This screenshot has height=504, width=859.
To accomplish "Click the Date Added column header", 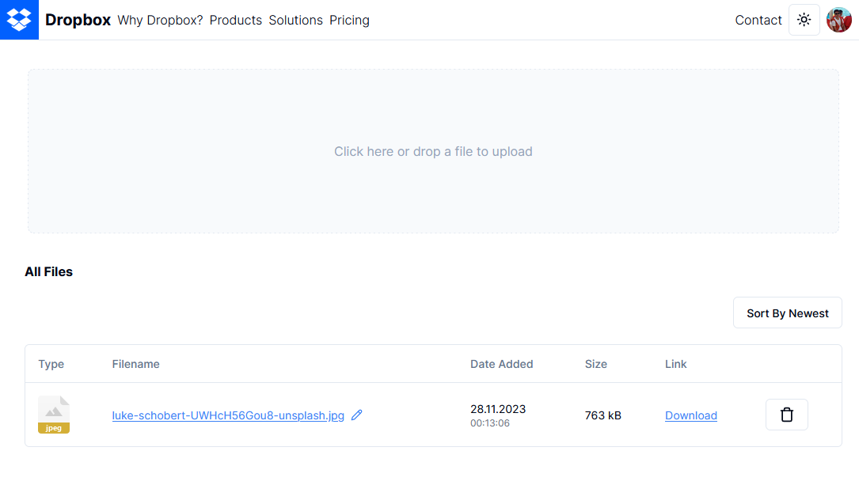I will point(501,364).
